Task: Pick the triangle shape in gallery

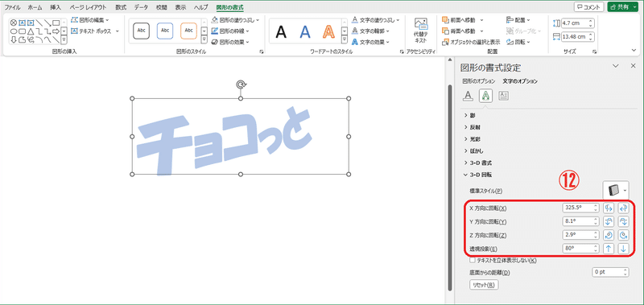Action: 31,31
